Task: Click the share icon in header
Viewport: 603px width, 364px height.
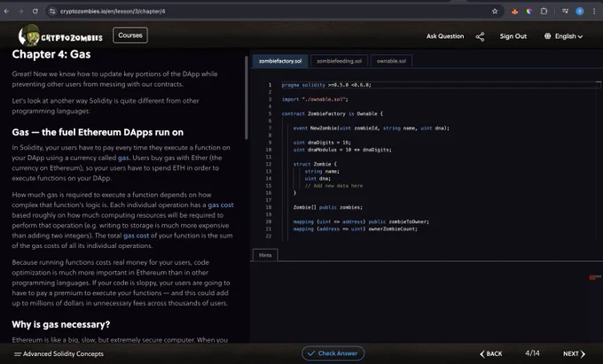Action: coord(480,36)
